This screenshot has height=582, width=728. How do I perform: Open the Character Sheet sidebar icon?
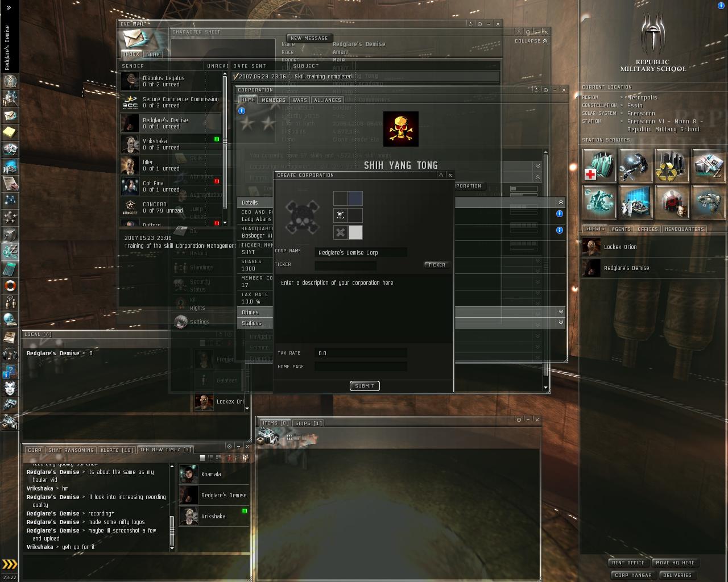(x=10, y=81)
